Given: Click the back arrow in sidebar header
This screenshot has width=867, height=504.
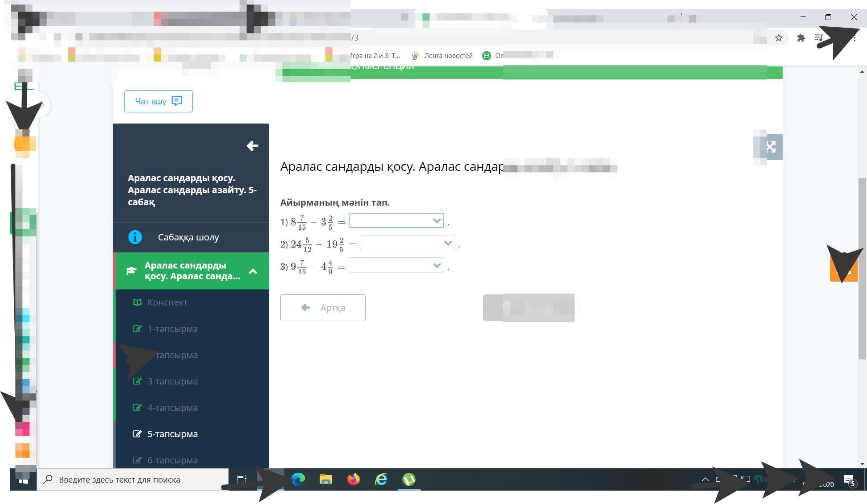Looking at the screenshot, I should pos(252,146).
